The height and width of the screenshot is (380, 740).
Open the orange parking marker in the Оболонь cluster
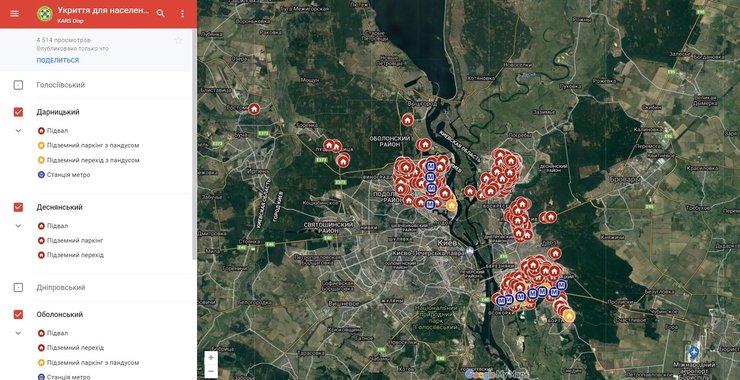click(452, 205)
